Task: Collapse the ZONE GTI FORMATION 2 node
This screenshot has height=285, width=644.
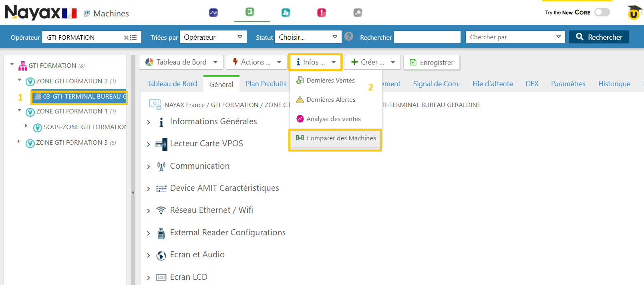Action: 20,80
